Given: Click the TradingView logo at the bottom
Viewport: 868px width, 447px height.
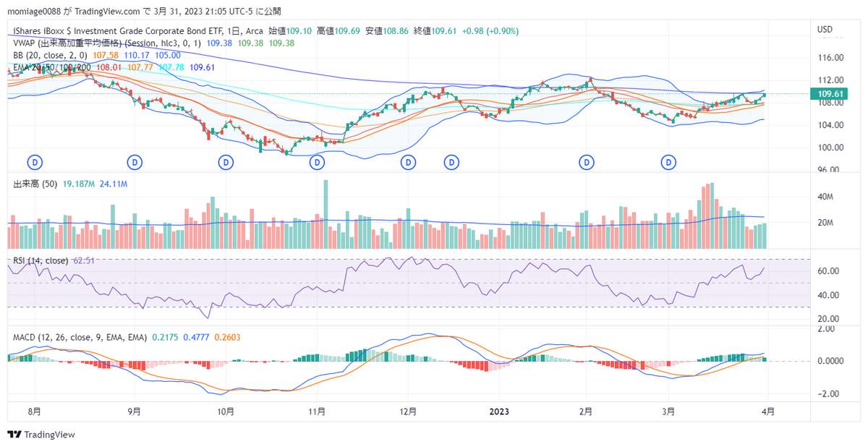Looking at the screenshot, I should pyautogui.click(x=41, y=435).
